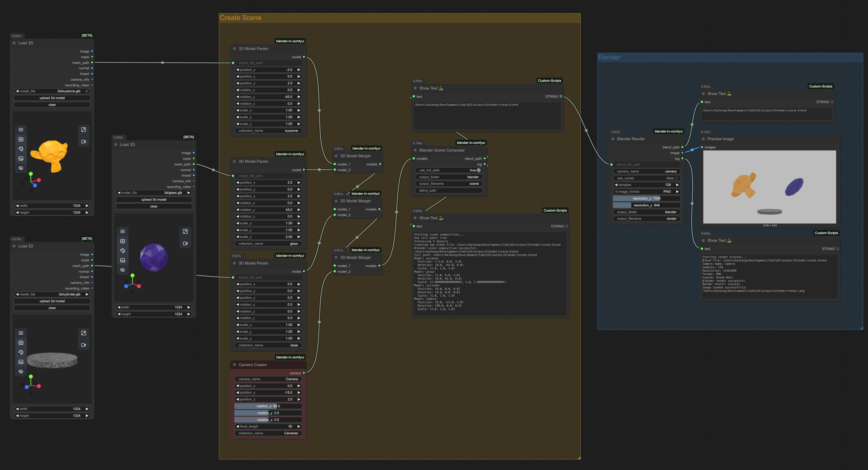This screenshot has width=868, height=470.
Task: Open model_file dropdown showing 3d/glass.glb
Action: tap(154, 193)
